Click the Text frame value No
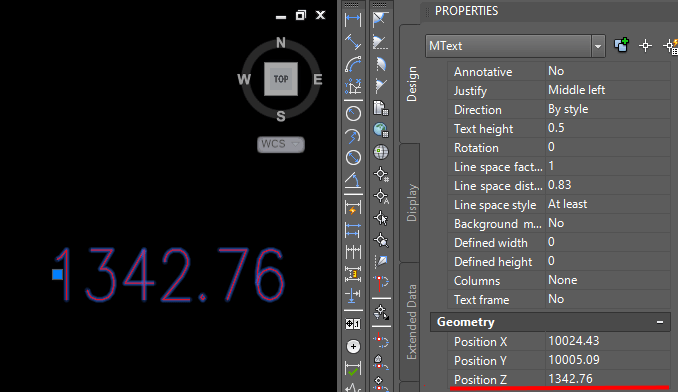This screenshot has width=678, height=392. click(608, 300)
